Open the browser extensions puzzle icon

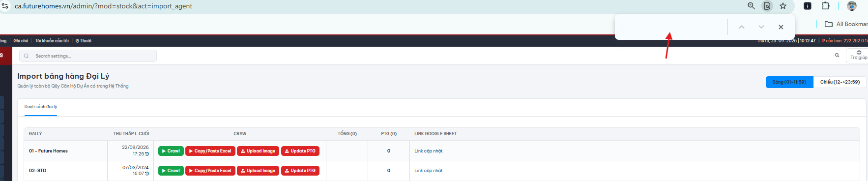coord(825,6)
